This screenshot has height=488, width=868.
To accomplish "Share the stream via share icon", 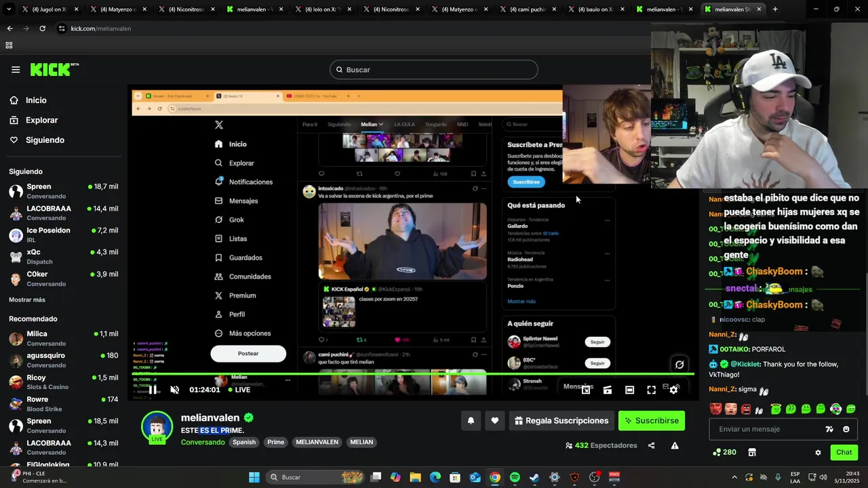I will (x=651, y=445).
